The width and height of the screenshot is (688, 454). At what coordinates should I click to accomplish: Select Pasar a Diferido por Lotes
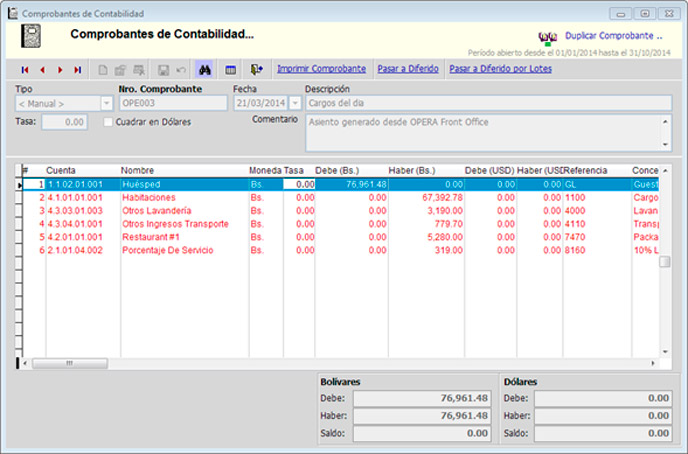coord(500,69)
